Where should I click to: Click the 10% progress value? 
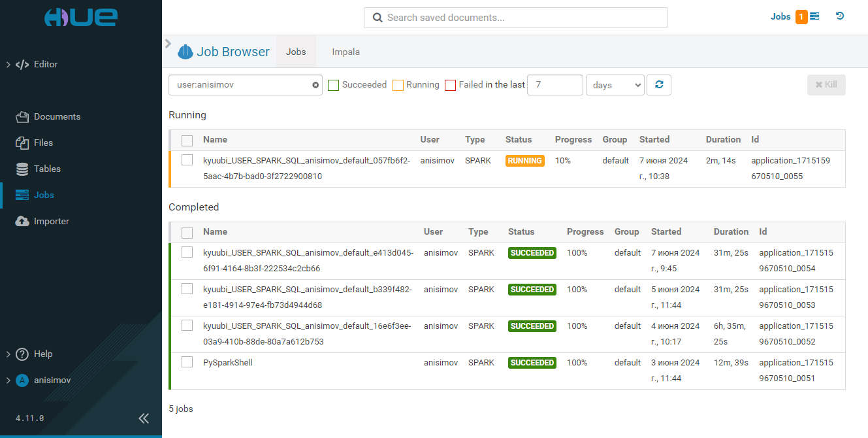click(563, 161)
